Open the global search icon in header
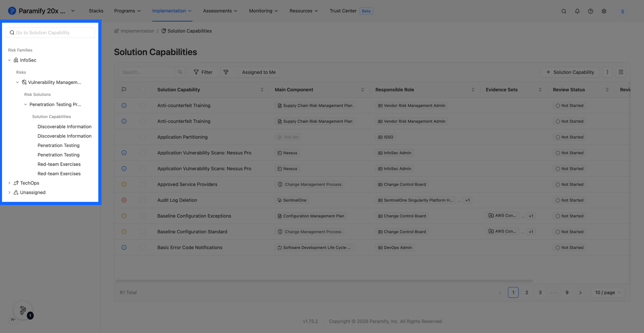Image resolution: width=644 pixels, height=333 pixels. [x=564, y=11]
